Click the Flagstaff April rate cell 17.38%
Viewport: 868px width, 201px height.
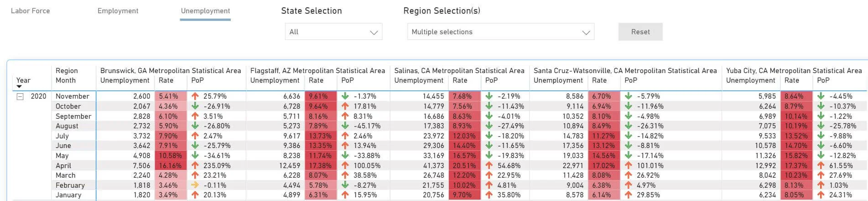pyautogui.click(x=321, y=166)
